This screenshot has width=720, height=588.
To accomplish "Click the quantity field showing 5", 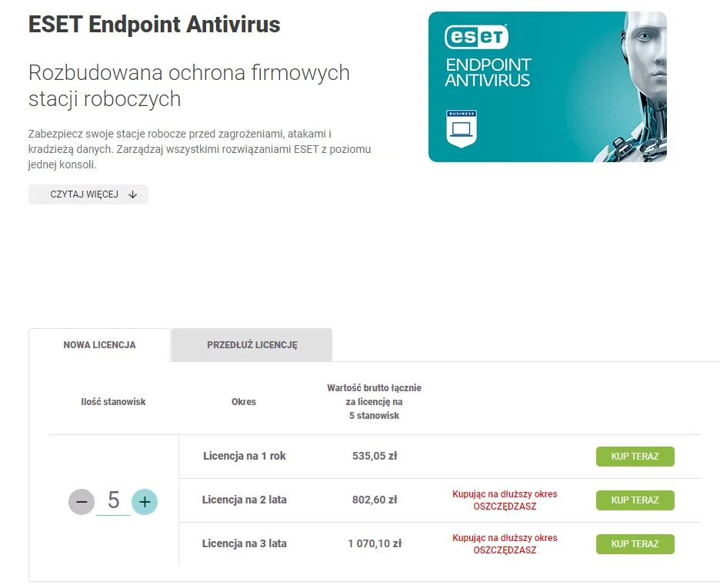I will pyautogui.click(x=113, y=501).
